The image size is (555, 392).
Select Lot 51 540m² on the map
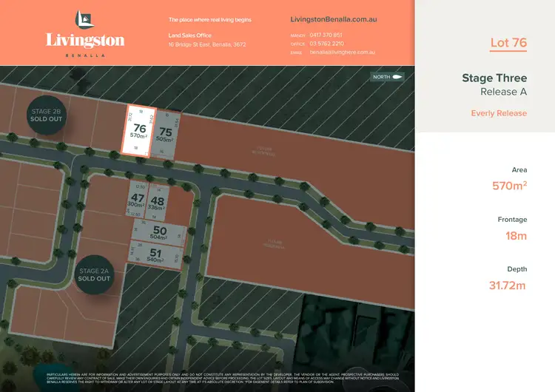tap(155, 255)
